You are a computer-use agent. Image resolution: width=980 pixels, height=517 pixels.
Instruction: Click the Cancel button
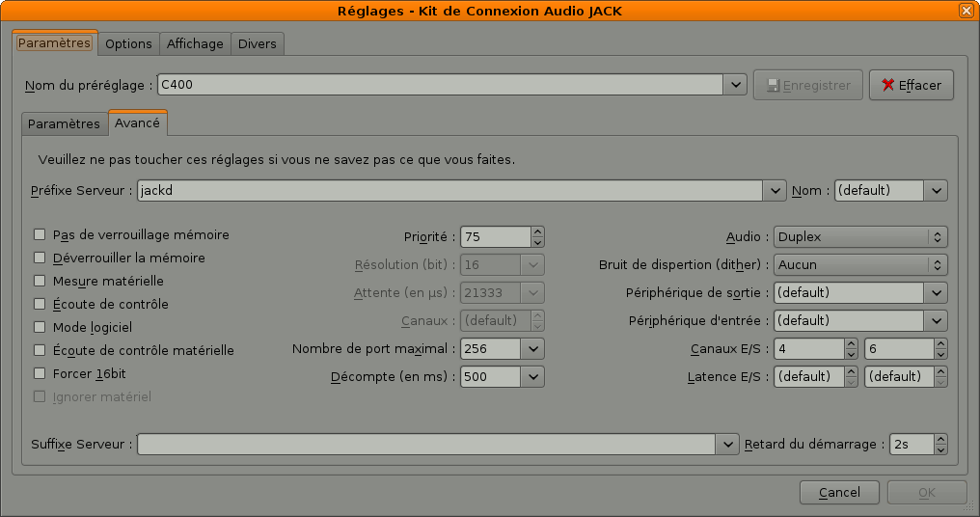coord(839,493)
